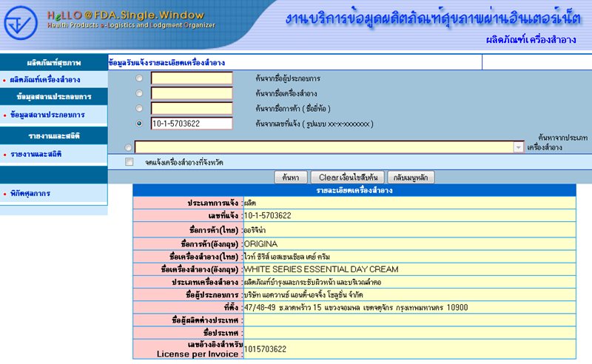Select the search by notification number radio button
This screenshot has height=364, width=592.
pos(139,124)
